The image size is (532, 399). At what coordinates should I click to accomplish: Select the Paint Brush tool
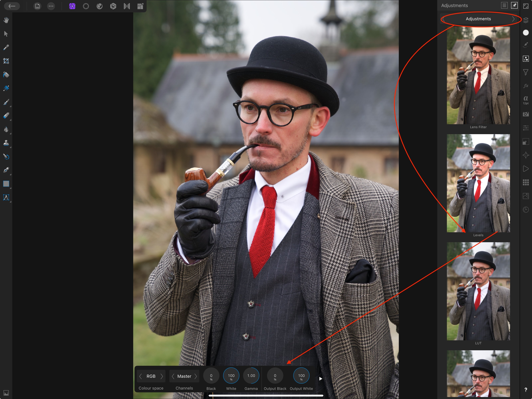[x=6, y=102]
